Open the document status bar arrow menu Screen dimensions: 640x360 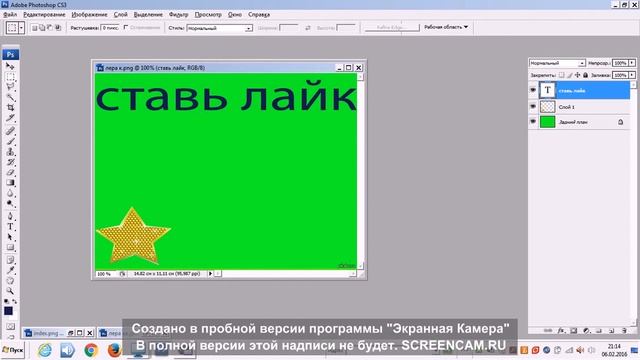[x=211, y=273]
